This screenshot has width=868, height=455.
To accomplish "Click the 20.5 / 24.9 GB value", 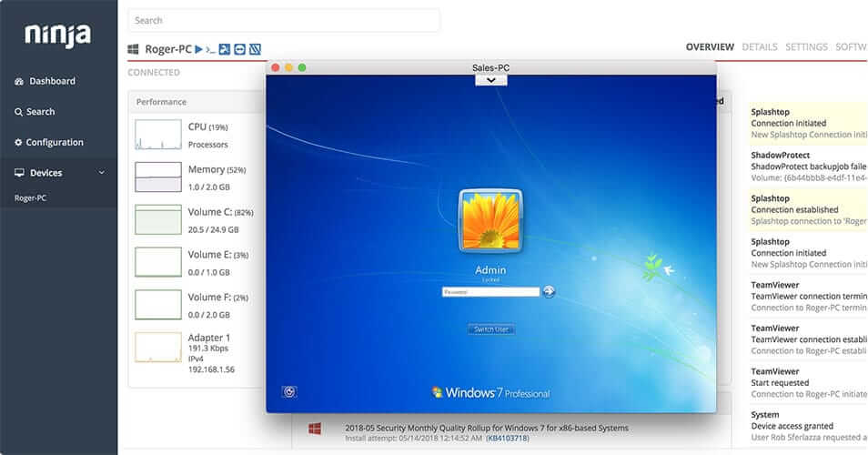I will tap(213, 229).
